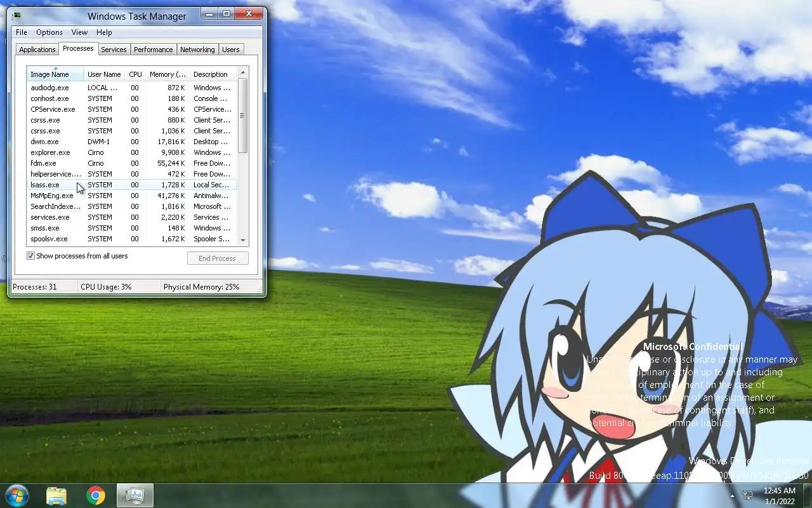Image resolution: width=812 pixels, height=508 pixels.
Task: Open the View menu
Action: (79, 32)
